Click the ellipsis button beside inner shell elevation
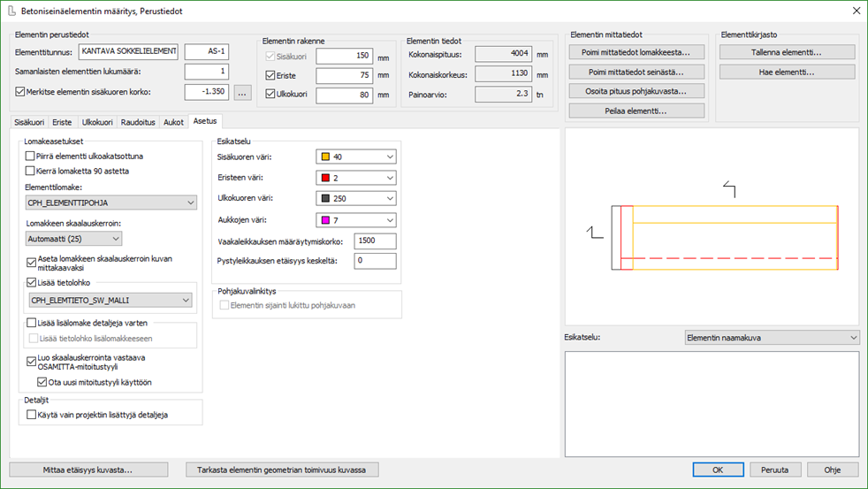868x489 pixels. (243, 92)
